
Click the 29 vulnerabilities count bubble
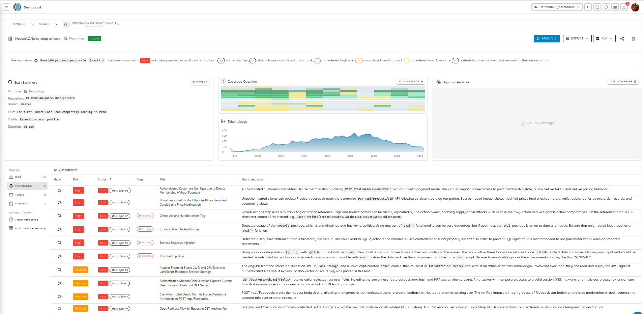pyautogui.click(x=221, y=61)
